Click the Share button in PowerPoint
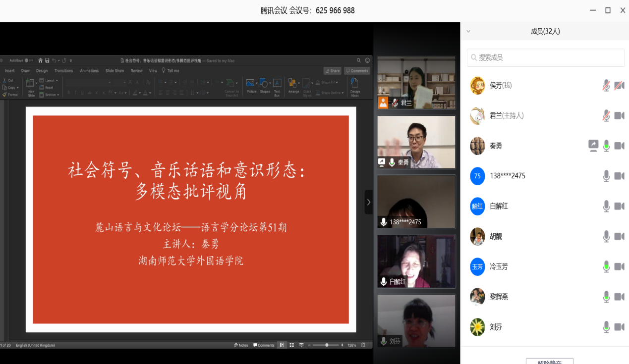 (332, 71)
